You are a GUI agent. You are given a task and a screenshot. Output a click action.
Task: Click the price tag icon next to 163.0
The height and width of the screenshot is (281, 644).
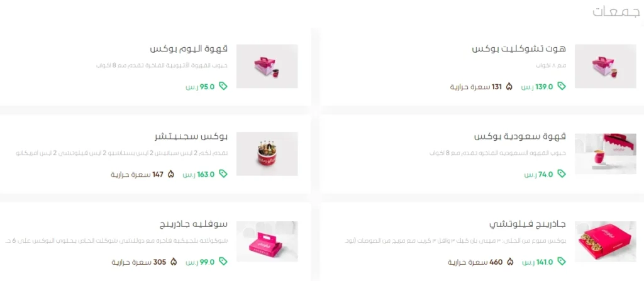click(223, 174)
